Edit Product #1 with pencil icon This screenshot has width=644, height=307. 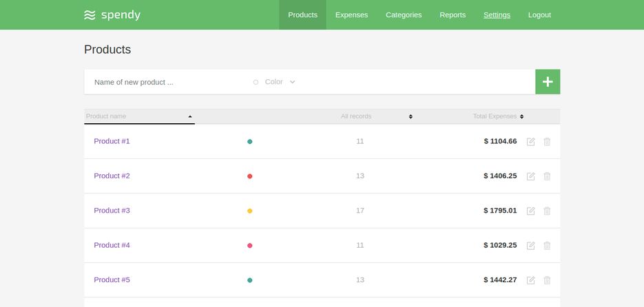[x=530, y=142]
